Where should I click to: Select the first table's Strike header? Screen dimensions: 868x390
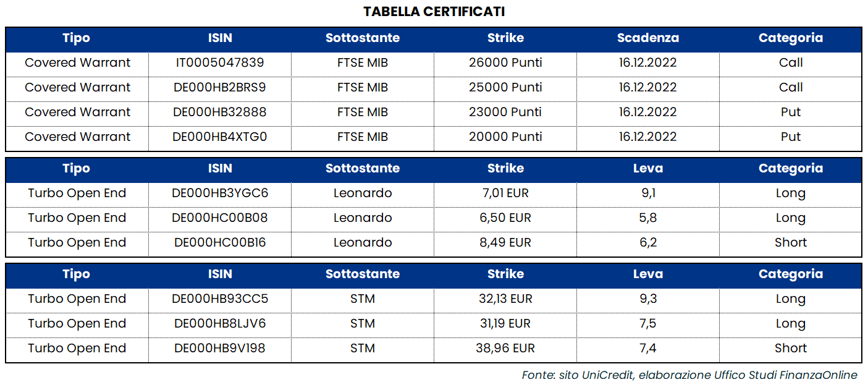pyautogui.click(x=505, y=38)
